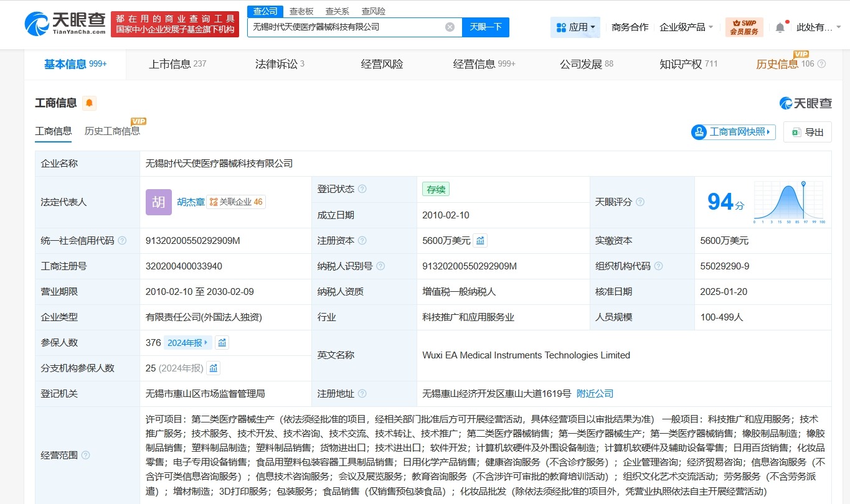Image resolution: width=850 pixels, height=504 pixels.
Task: Export data using the Excel 导出 icon
Action: tap(808, 131)
